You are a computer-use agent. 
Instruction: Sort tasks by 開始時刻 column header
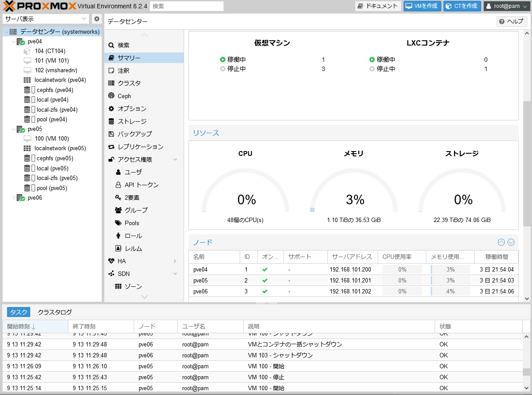coord(35,326)
